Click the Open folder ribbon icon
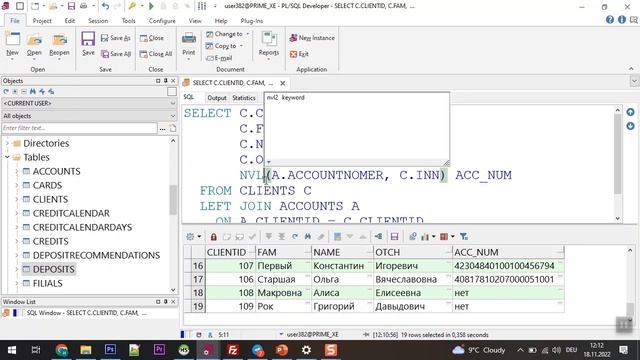The width and height of the screenshot is (640, 360). [x=34, y=40]
